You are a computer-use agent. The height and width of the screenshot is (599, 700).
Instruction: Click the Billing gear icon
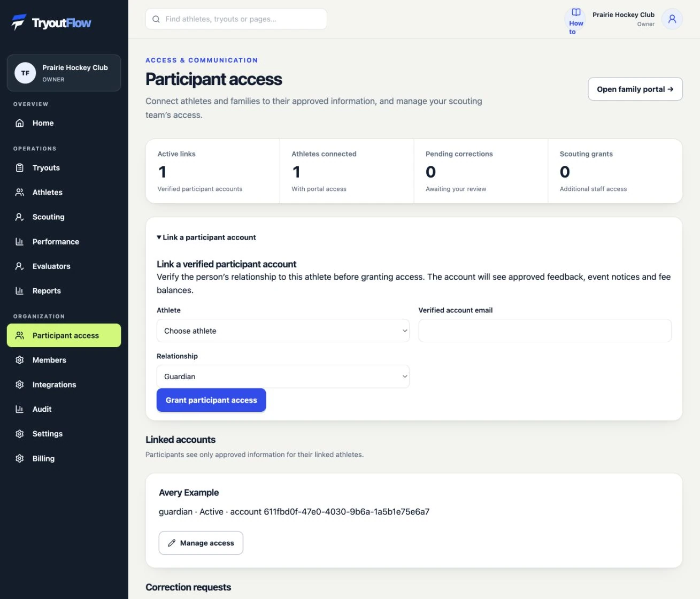(x=20, y=459)
